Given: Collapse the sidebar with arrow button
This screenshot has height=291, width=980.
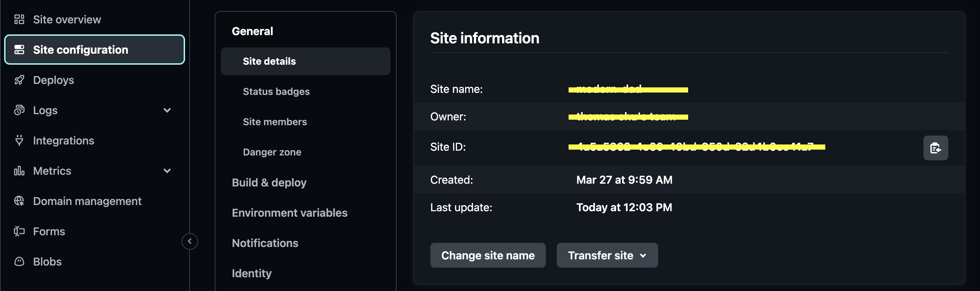Looking at the screenshot, I should (x=190, y=241).
